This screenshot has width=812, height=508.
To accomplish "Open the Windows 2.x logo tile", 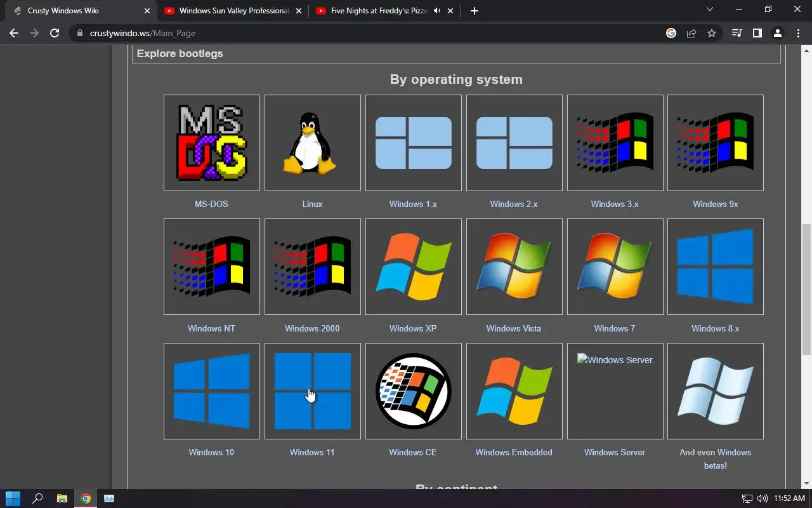I will (x=514, y=143).
